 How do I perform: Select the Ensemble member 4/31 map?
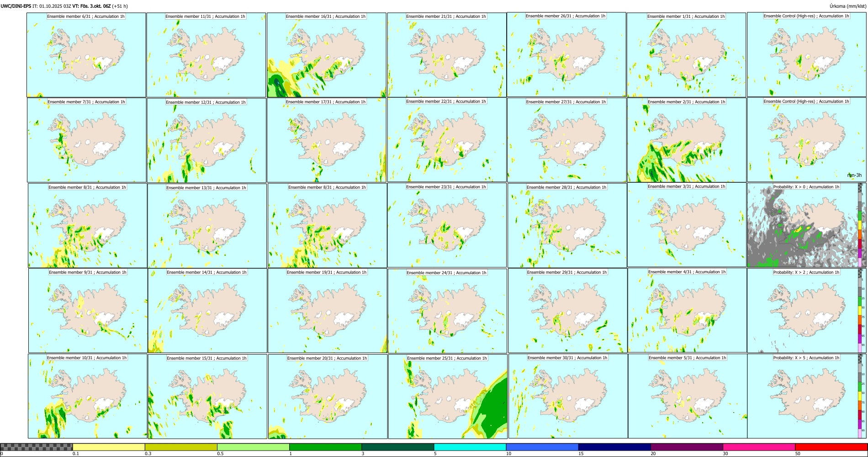[x=687, y=310]
